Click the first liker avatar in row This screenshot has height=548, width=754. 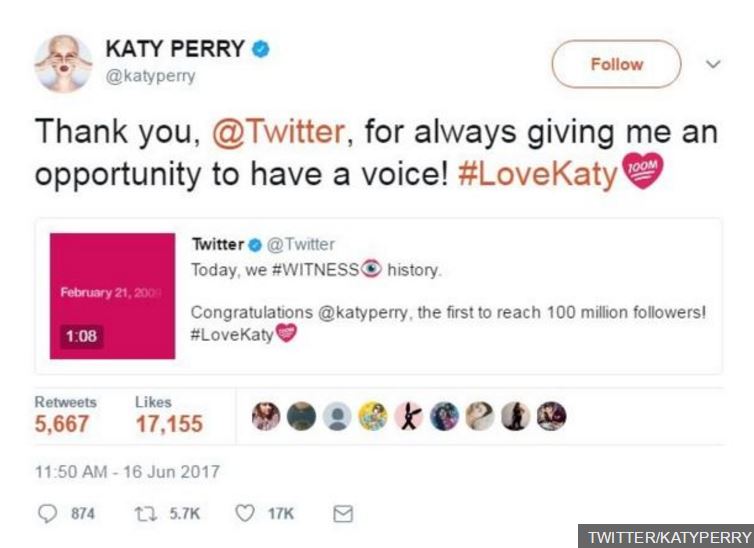(266, 417)
